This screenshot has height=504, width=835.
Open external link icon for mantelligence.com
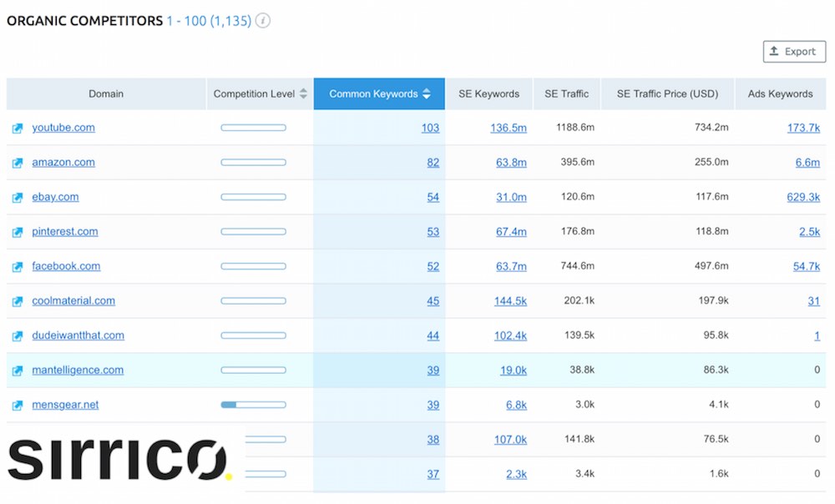click(18, 370)
